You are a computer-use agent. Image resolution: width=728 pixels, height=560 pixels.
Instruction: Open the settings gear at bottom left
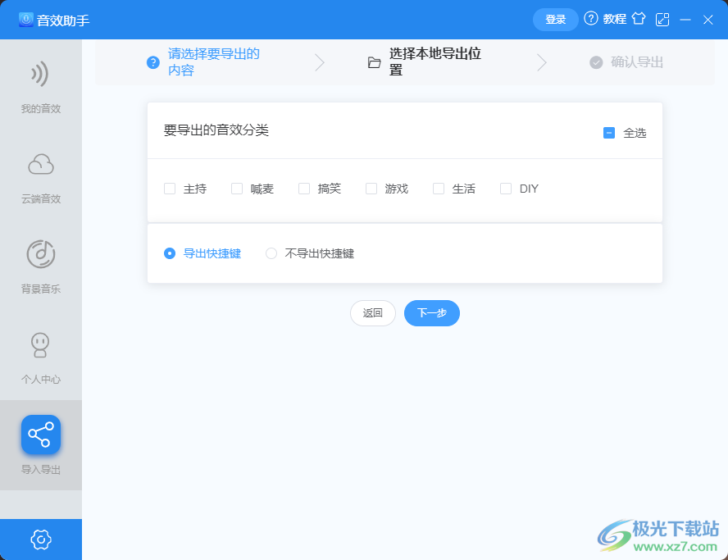tap(41, 540)
